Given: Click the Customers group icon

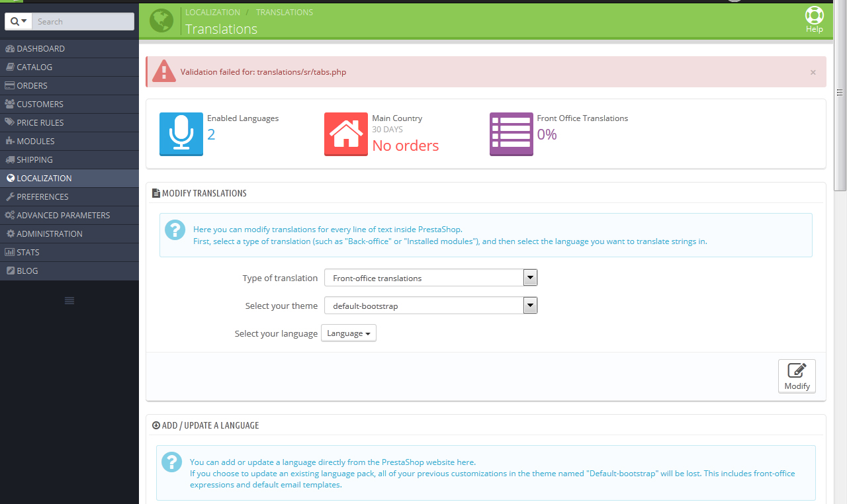Looking at the screenshot, I should (10, 104).
